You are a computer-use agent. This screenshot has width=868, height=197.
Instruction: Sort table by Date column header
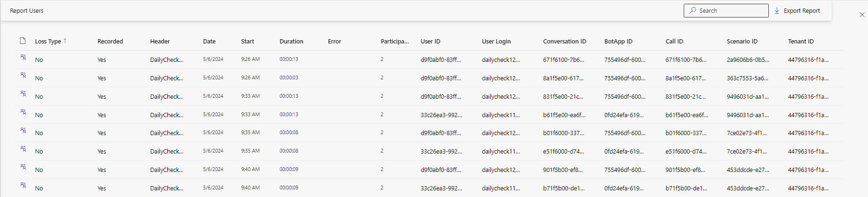[209, 42]
